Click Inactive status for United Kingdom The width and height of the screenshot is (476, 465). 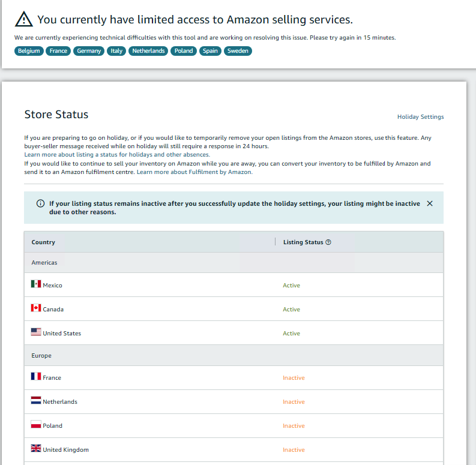(294, 450)
